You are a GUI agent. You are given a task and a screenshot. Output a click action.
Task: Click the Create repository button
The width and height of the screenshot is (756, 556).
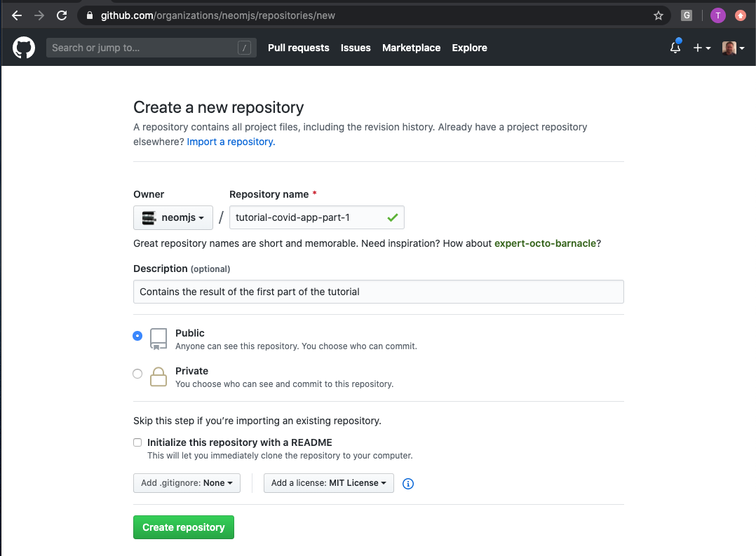click(183, 527)
